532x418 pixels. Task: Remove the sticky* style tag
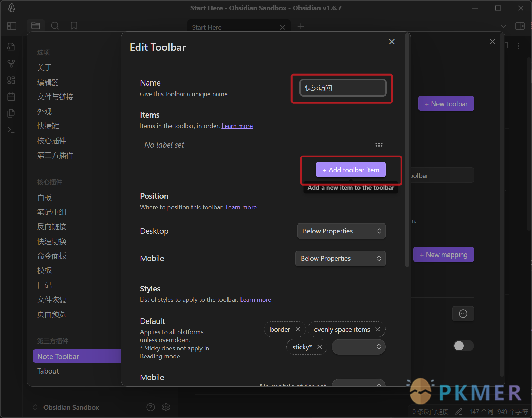319,347
